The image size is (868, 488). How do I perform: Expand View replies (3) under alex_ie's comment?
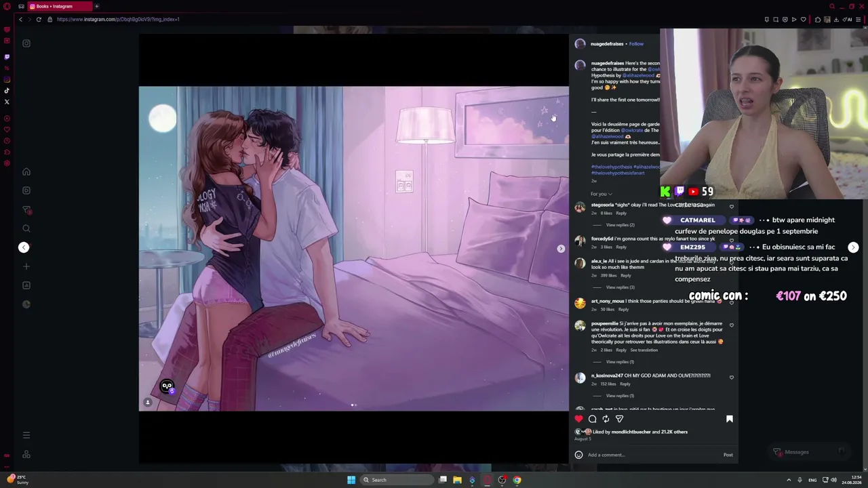click(x=620, y=287)
